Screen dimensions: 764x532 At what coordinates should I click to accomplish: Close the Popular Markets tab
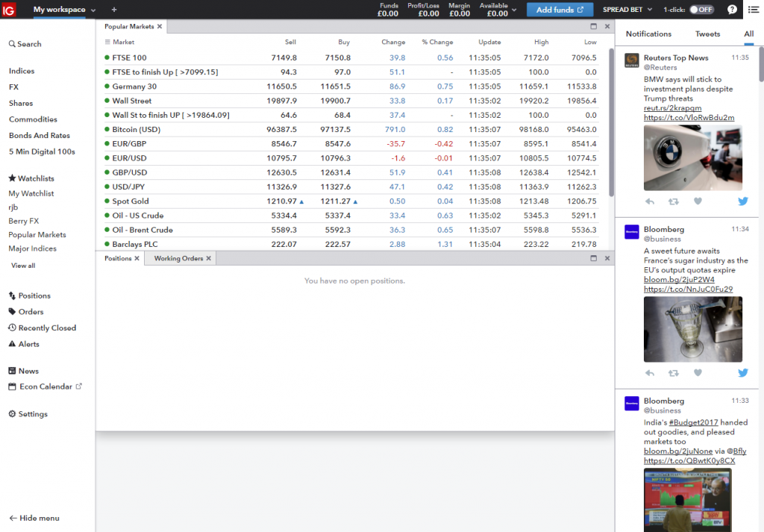160,26
